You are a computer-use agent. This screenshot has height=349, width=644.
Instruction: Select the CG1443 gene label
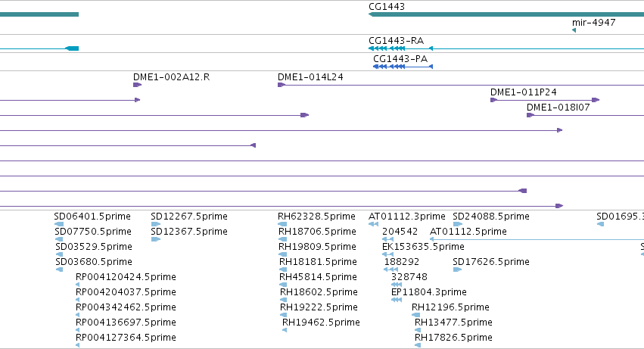tap(387, 7)
